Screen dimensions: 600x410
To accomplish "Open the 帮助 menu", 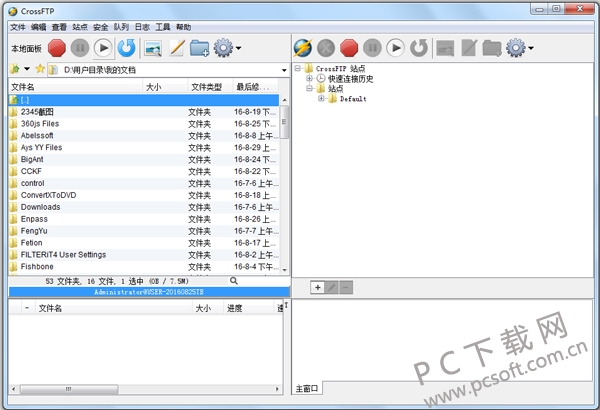I will pos(183,27).
